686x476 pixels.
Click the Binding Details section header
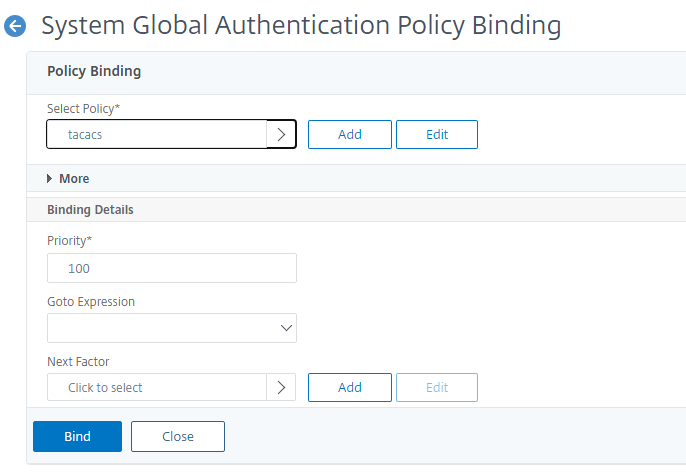click(x=90, y=210)
